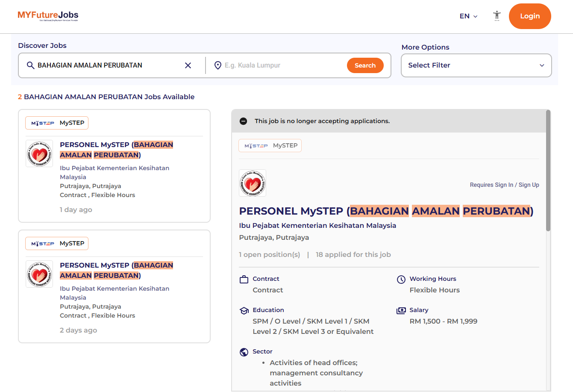Click the 'RM 1,500 - RM 1,999' salary value

coord(444,321)
